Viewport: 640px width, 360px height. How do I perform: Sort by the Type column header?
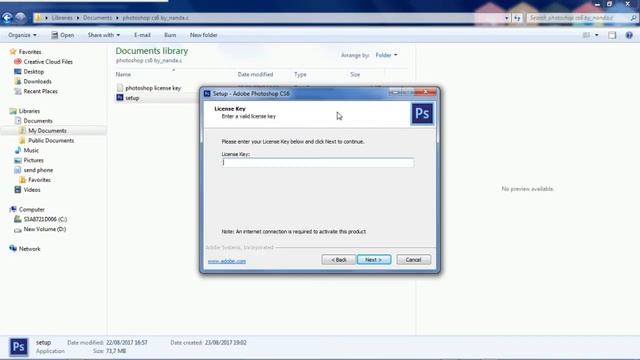pos(300,74)
